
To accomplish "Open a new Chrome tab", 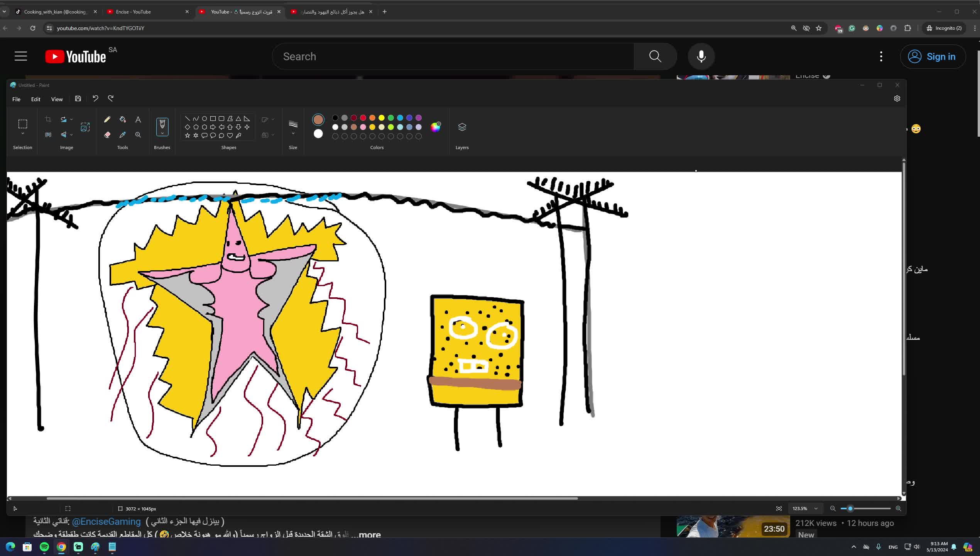I will [384, 12].
